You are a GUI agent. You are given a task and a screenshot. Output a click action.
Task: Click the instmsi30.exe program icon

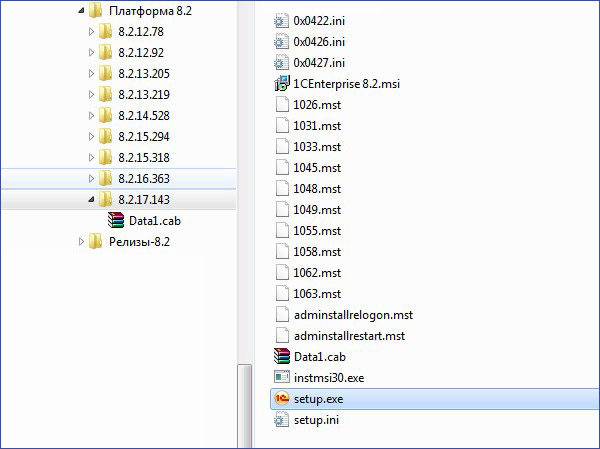click(282, 377)
